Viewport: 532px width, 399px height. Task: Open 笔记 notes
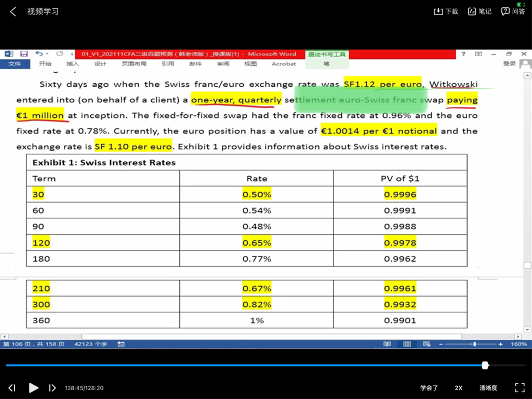pyautogui.click(x=472, y=11)
